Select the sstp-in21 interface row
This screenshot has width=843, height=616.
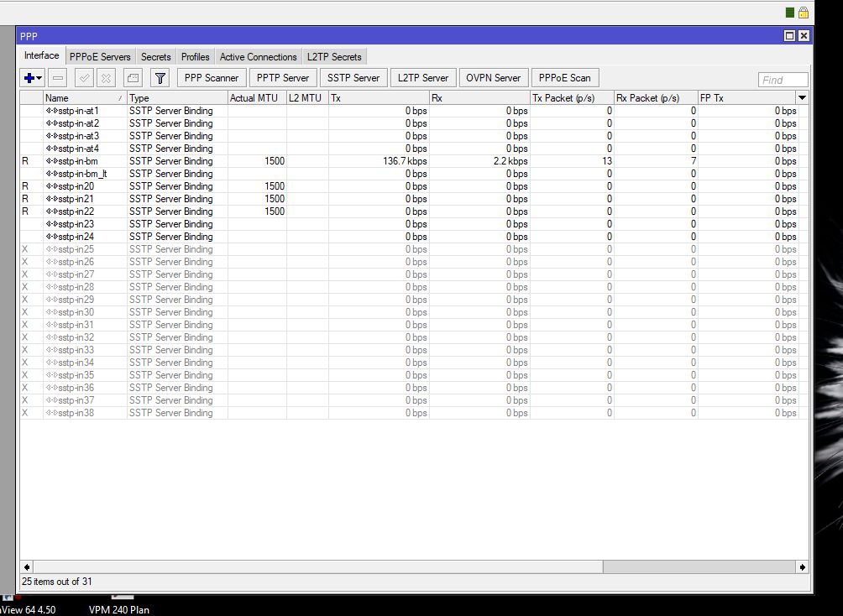point(414,199)
